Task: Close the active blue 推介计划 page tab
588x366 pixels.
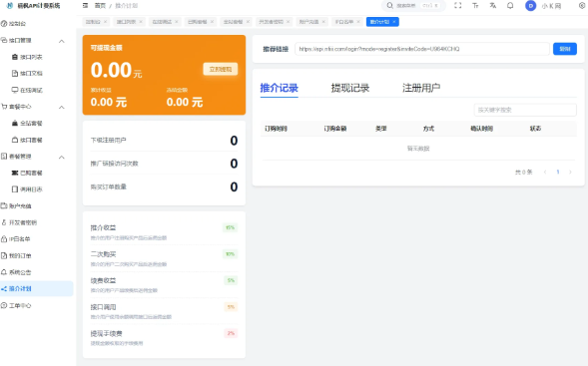Action: click(x=394, y=22)
